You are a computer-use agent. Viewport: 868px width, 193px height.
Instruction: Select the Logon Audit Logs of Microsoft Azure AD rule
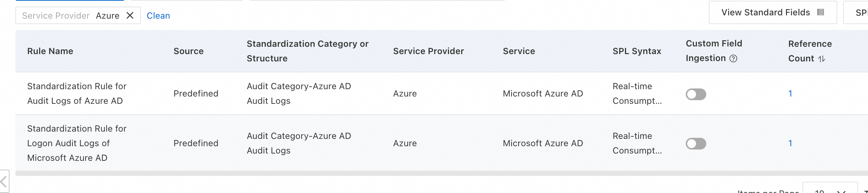coord(77,143)
